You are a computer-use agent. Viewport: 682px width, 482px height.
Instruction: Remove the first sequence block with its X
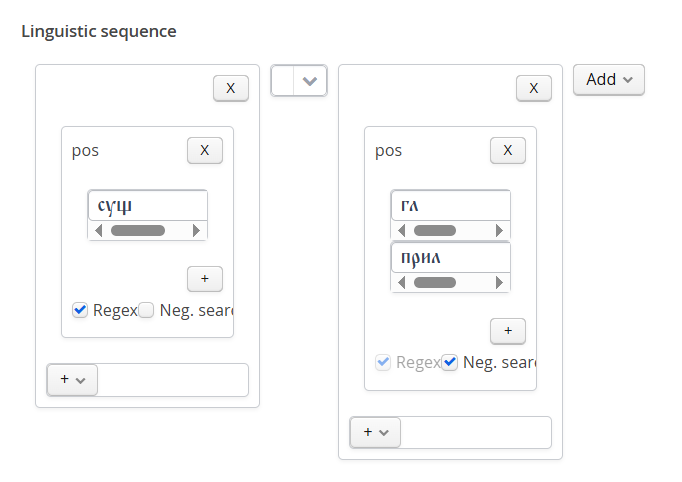pyautogui.click(x=231, y=88)
